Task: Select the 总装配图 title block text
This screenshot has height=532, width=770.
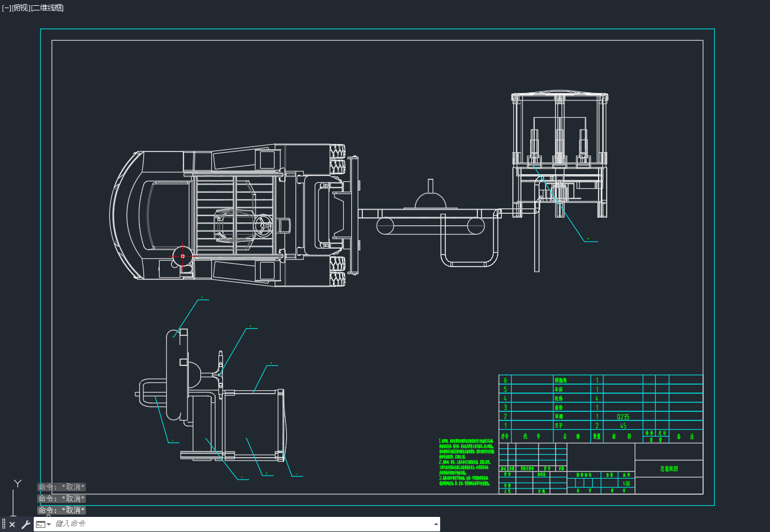Action: (669, 469)
